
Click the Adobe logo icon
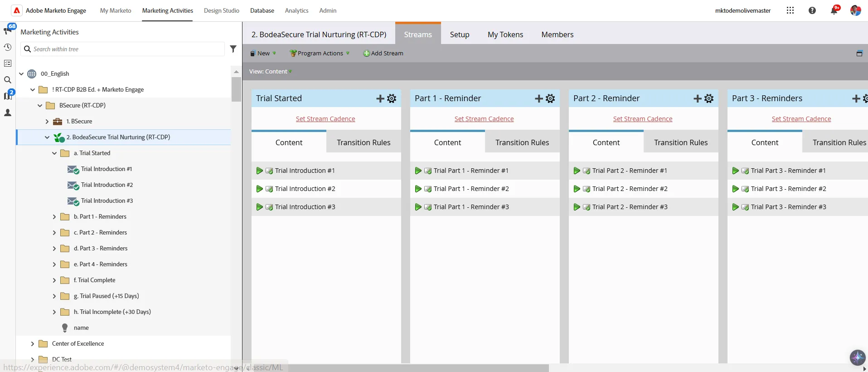(x=17, y=10)
